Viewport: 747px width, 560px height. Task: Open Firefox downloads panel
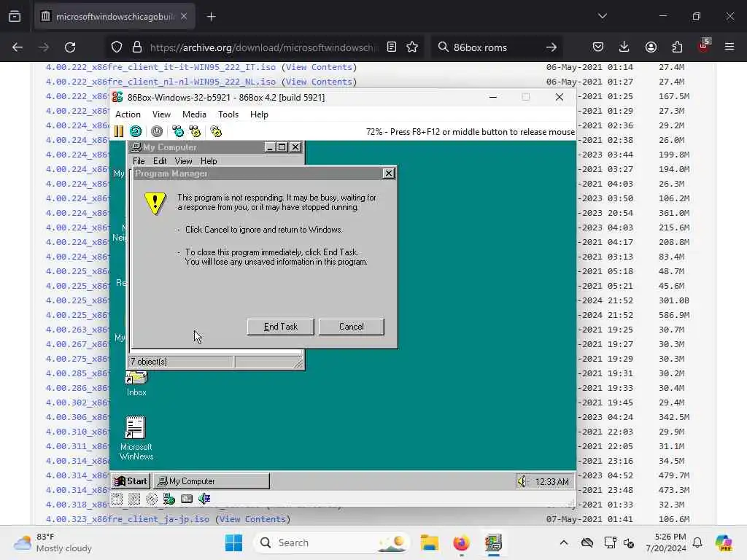click(x=624, y=47)
